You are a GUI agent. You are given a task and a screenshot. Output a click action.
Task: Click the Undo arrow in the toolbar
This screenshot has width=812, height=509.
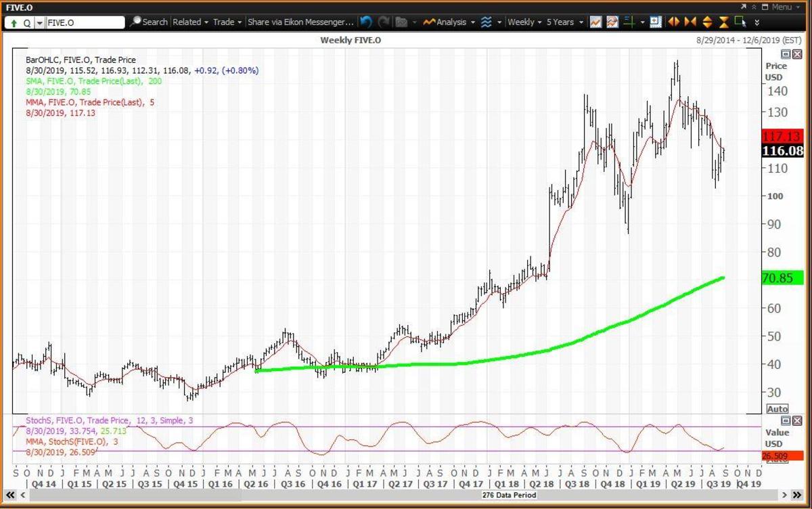[x=366, y=22]
